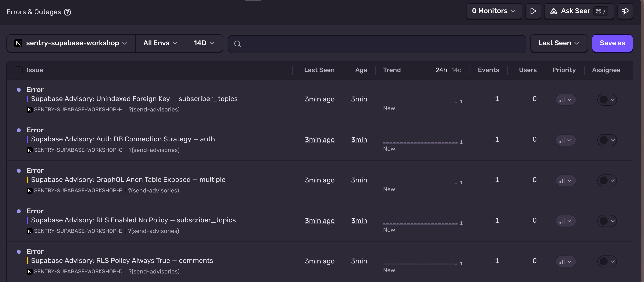Screen dimensions: 644x282
Task: Open Unindexed Foreign Key — subscriber_topics issue
Action: pyautogui.click(x=134, y=99)
